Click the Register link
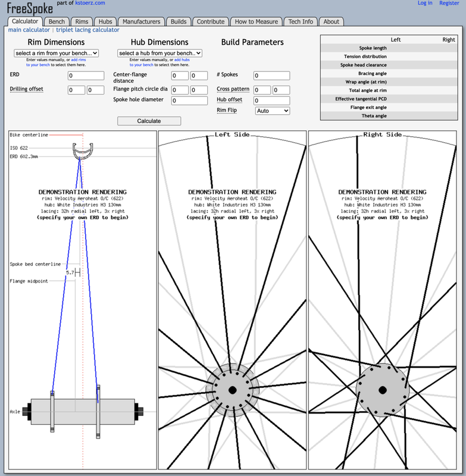 pyautogui.click(x=449, y=3)
